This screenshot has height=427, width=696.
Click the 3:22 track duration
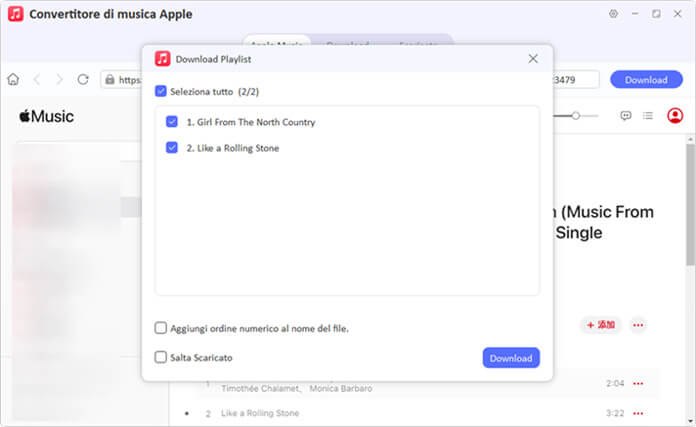(615, 413)
